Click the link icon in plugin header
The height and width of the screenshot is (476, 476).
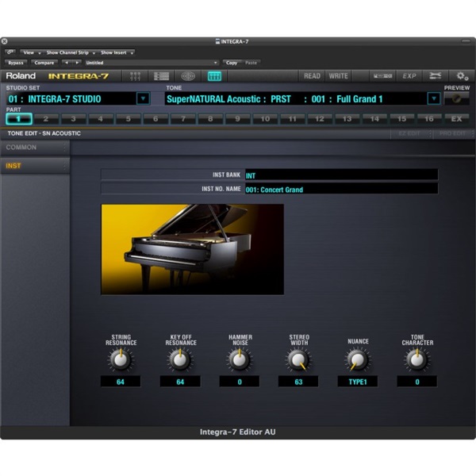(10, 52)
